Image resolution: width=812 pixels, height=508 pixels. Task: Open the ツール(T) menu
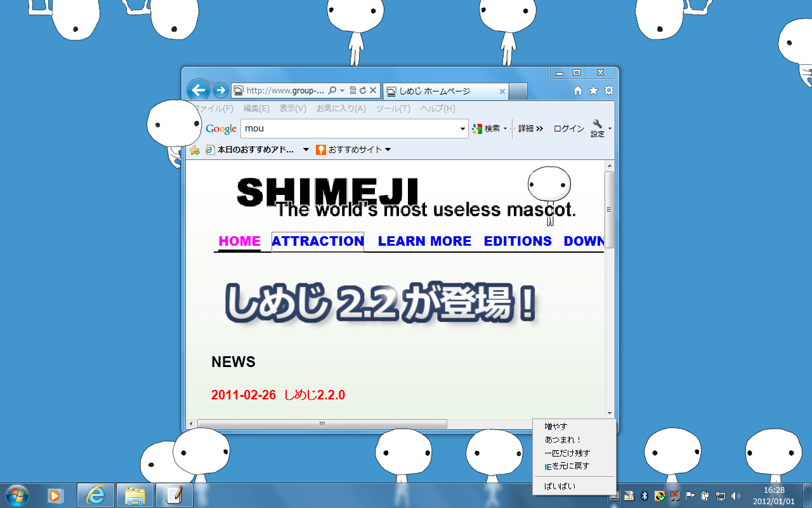click(393, 109)
